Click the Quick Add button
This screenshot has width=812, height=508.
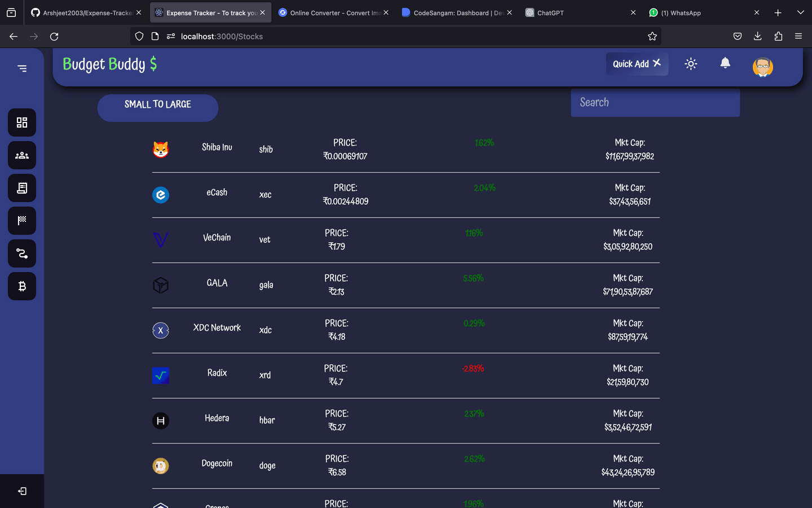point(637,64)
